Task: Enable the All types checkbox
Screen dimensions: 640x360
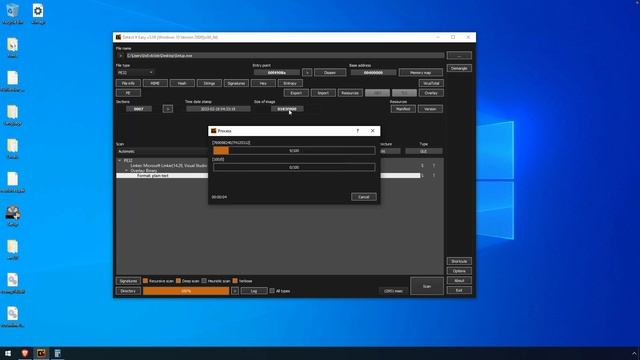Action: (272, 291)
